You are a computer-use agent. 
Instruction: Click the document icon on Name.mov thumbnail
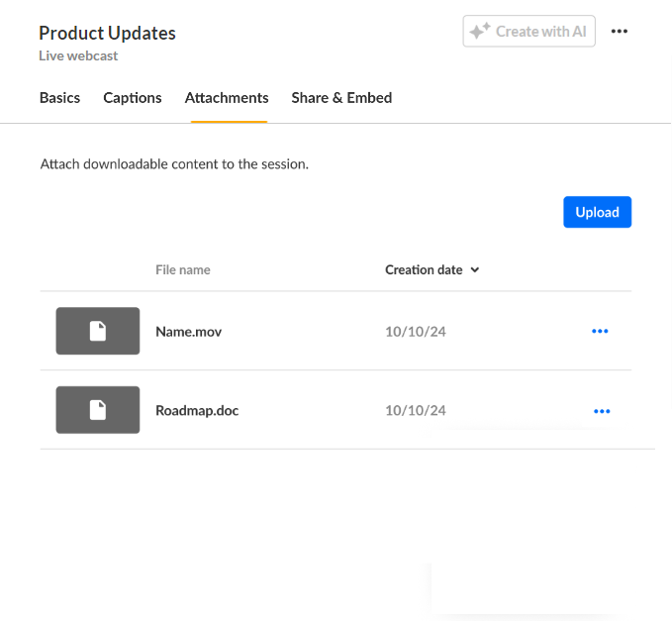coord(98,331)
